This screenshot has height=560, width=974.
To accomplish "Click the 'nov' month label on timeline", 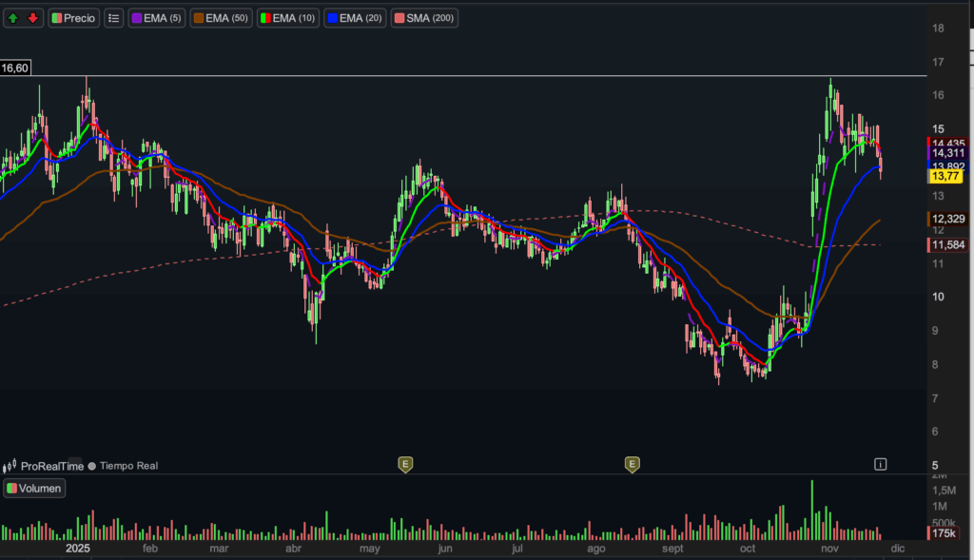I will pyautogui.click(x=829, y=550).
